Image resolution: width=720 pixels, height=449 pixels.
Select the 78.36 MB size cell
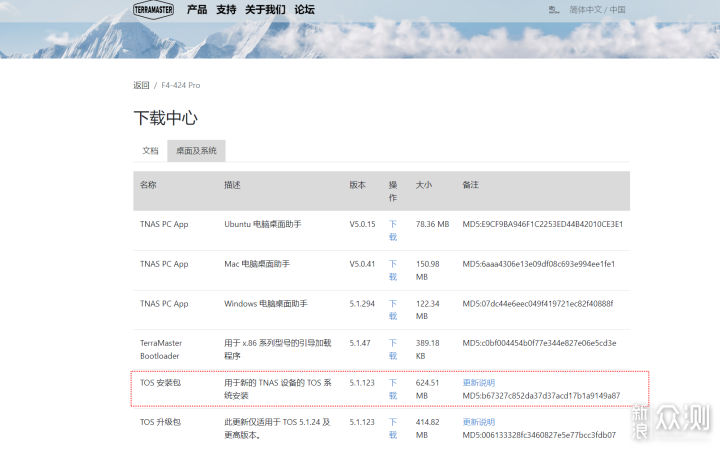tap(432, 224)
